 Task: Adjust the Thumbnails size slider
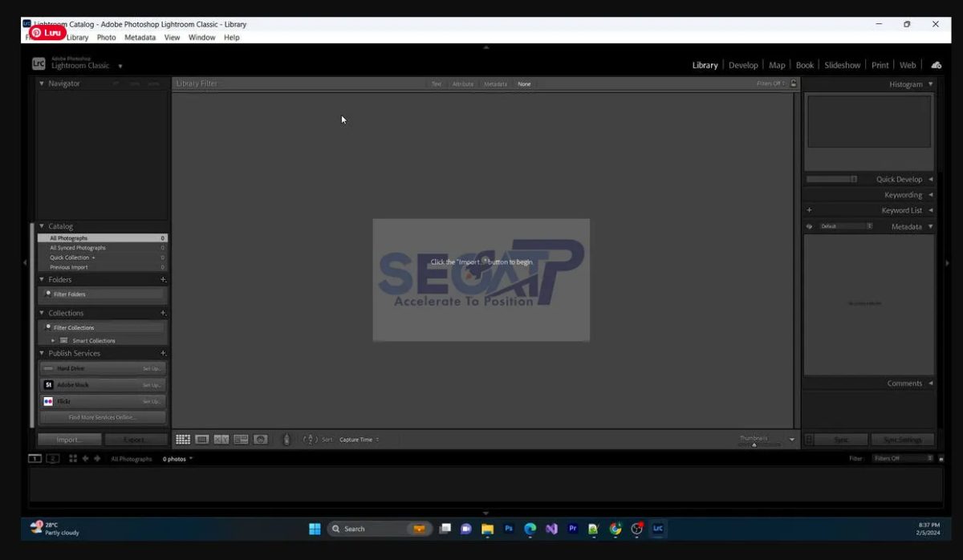pyautogui.click(x=754, y=444)
